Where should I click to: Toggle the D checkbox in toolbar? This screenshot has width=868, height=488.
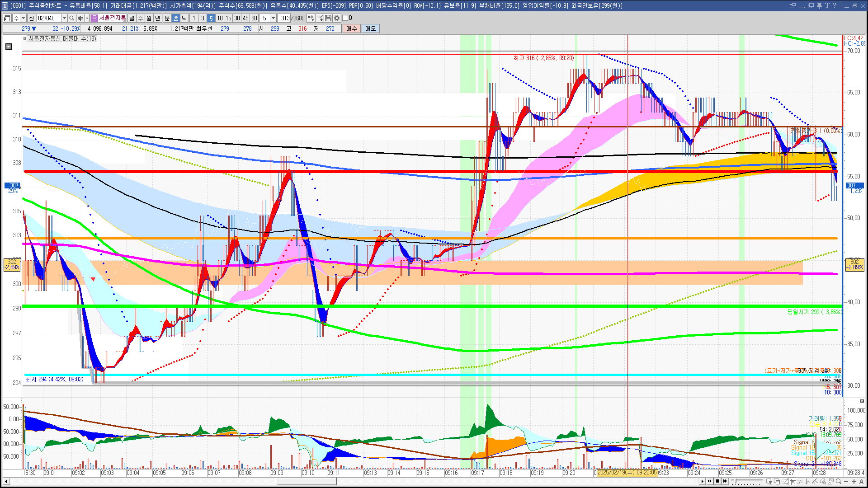click(345, 18)
